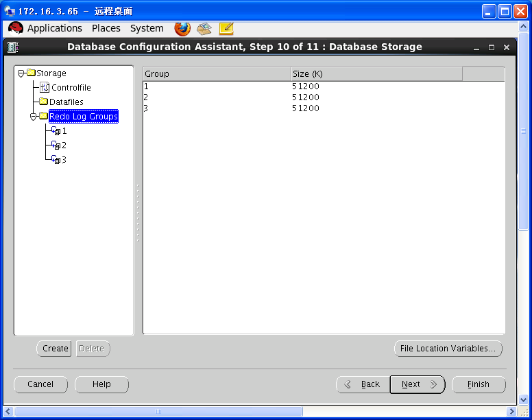532x420 pixels.
Task: Collapse the Storage tree node
Action: [x=21, y=73]
